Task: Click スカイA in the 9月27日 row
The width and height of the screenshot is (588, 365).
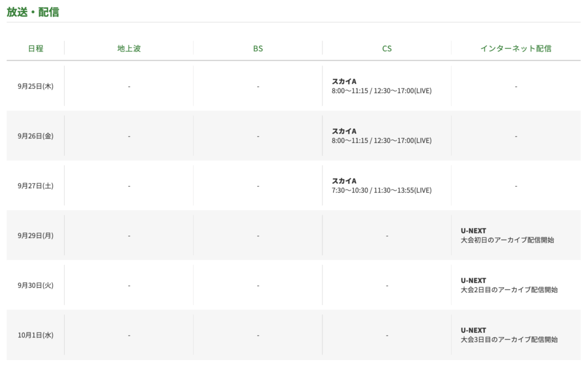Action: (x=344, y=181)
